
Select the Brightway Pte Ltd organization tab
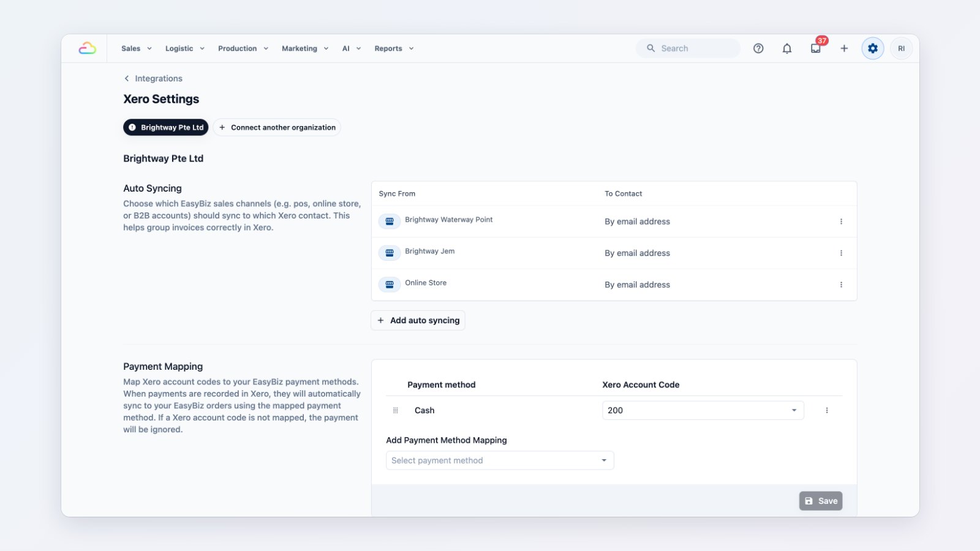tap(166, 127)
